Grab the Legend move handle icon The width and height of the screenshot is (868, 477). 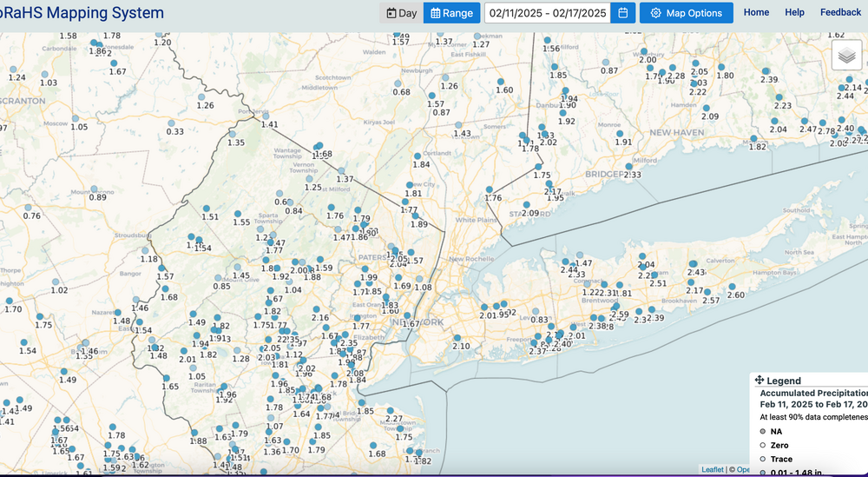coord(759,380)
